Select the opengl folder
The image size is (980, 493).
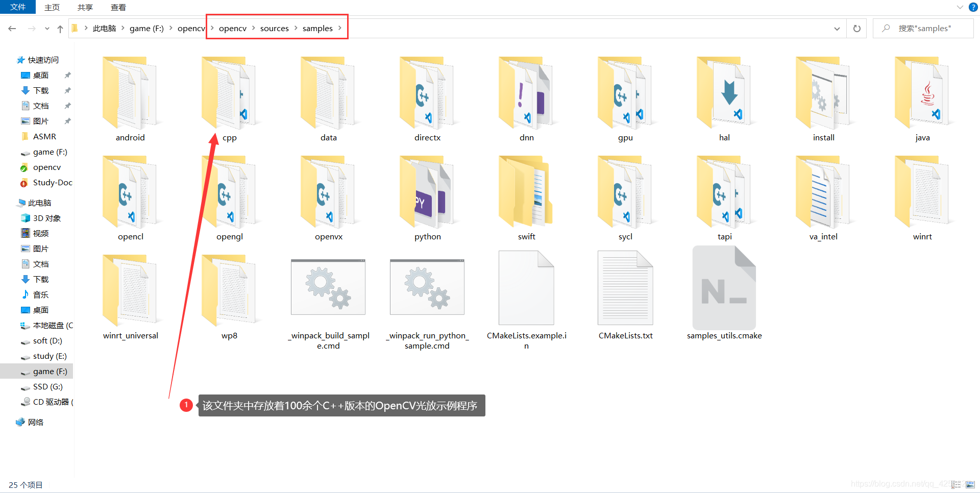click(x=229, y=198)
